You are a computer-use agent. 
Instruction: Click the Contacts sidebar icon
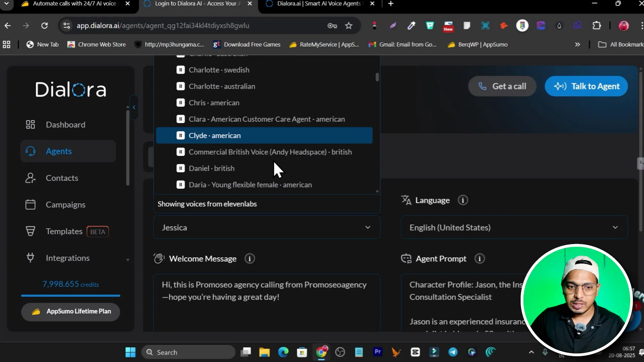tap(30, 178)
